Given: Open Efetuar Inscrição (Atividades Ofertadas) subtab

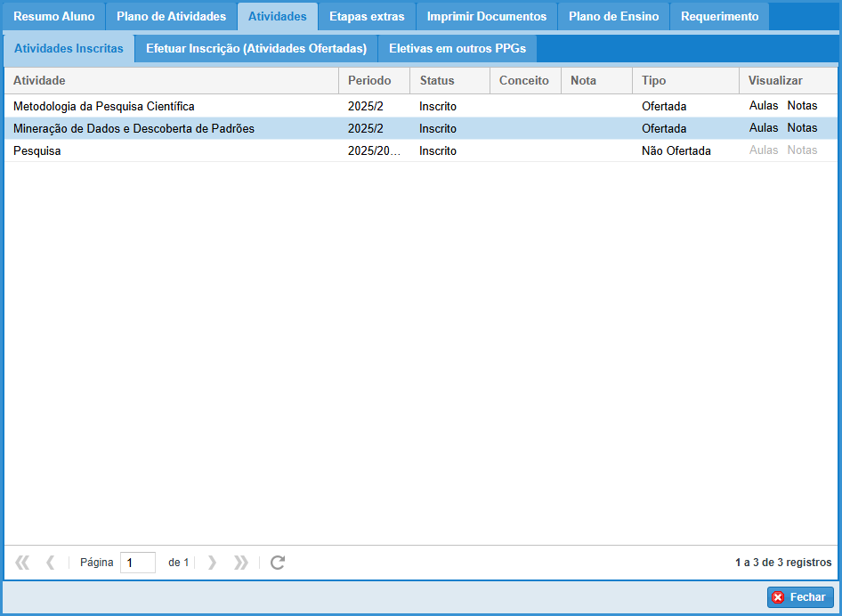Looking at the screenshot, I should 256,49.
